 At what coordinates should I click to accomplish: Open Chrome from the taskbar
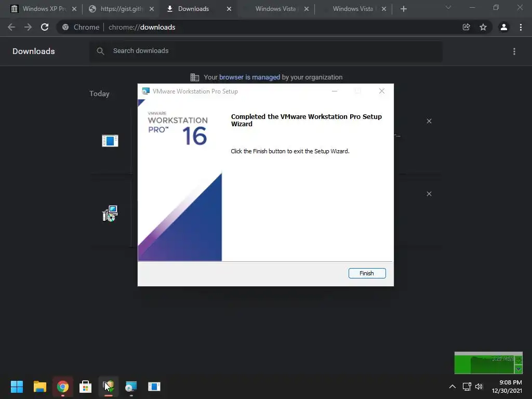(x=63, y=387)
